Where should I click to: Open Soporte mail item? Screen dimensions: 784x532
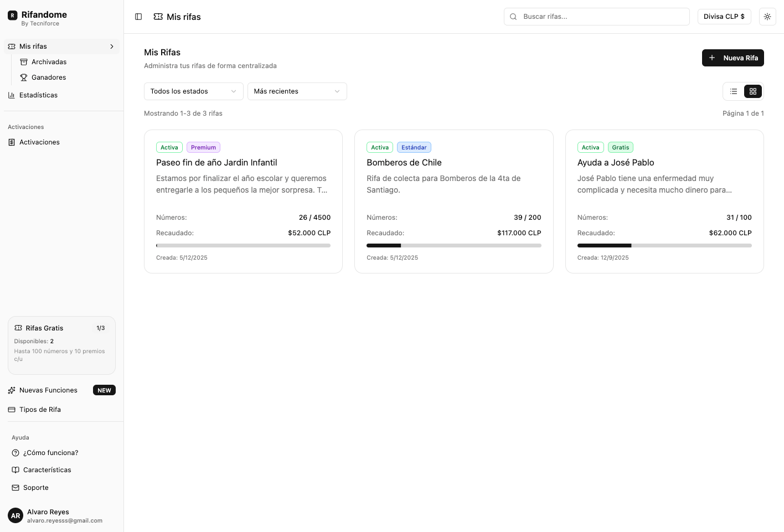[36, 488]
